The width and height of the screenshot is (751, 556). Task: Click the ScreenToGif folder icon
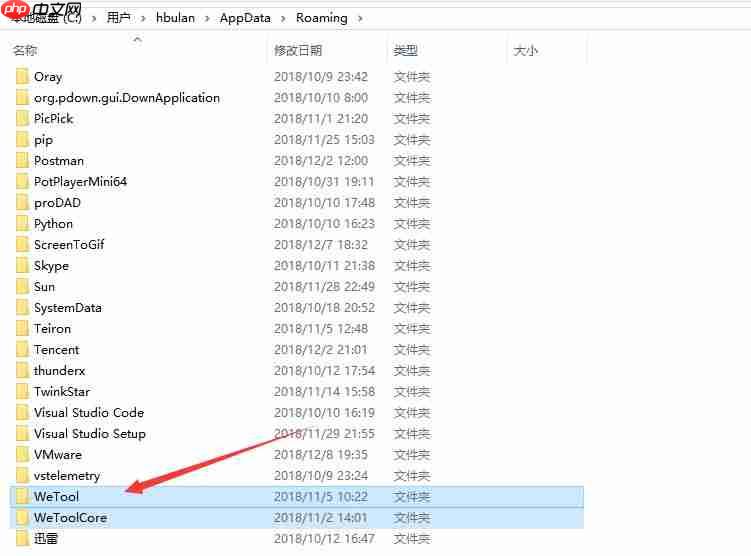click(22, 245)
